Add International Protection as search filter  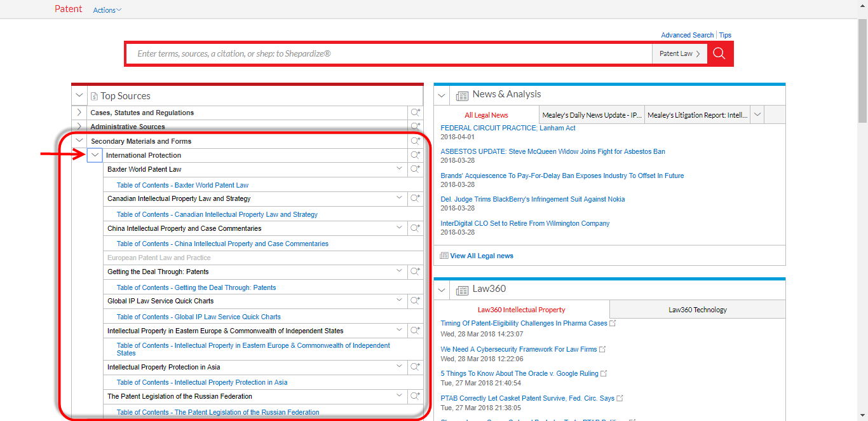(416, 155)
